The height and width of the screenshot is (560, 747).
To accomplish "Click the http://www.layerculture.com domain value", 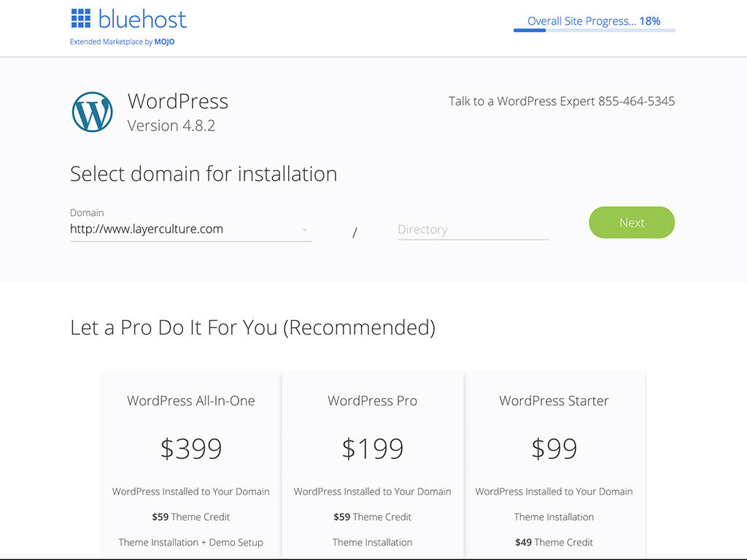I will pyautogui.click(x=146, y=229).
